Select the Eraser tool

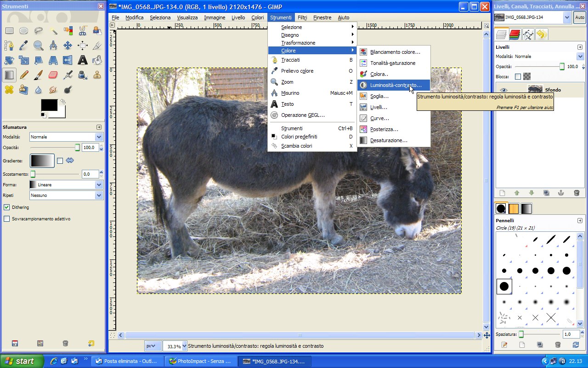53,75
